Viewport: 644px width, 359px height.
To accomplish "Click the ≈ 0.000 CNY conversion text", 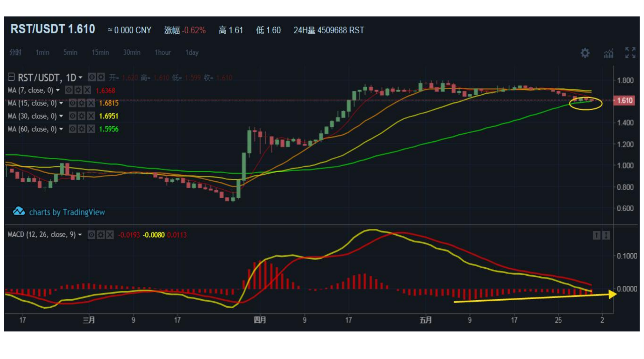I will [130, 30].
